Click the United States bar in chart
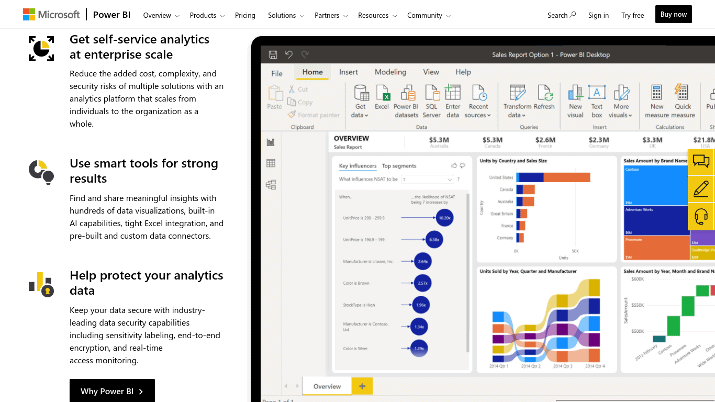Image resolution: width=715 pixels, height=402 pixels. tap(553, 177)
